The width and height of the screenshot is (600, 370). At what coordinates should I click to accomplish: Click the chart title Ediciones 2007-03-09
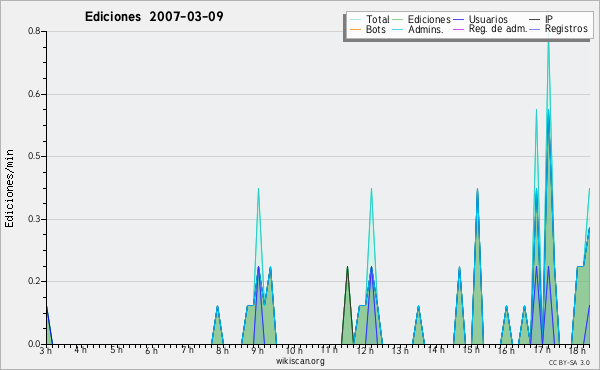pyautogui.click(x=154, y=17)
